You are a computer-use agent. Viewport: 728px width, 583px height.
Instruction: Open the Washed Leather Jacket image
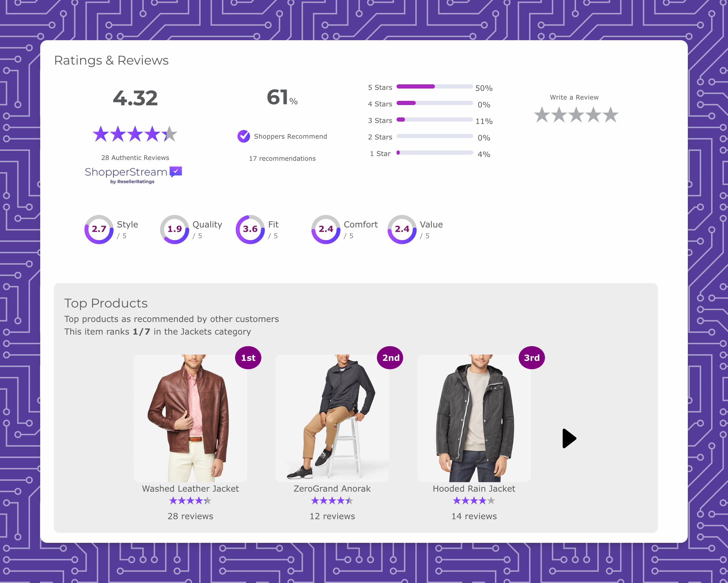tap(190, 418)
